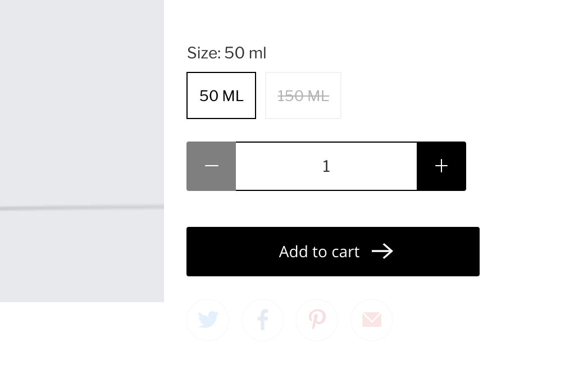
Task: Decrease the quantity by one
Action: click(211, 166)
